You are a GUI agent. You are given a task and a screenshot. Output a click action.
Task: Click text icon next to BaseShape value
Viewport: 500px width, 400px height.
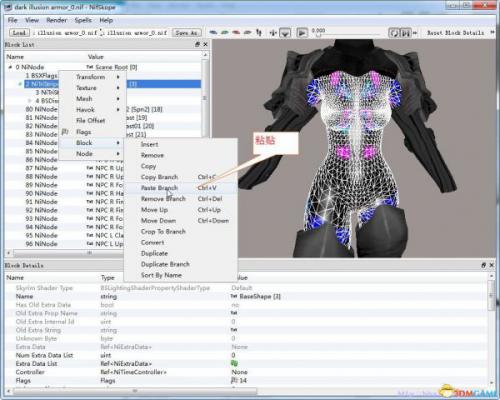(234, 296)
